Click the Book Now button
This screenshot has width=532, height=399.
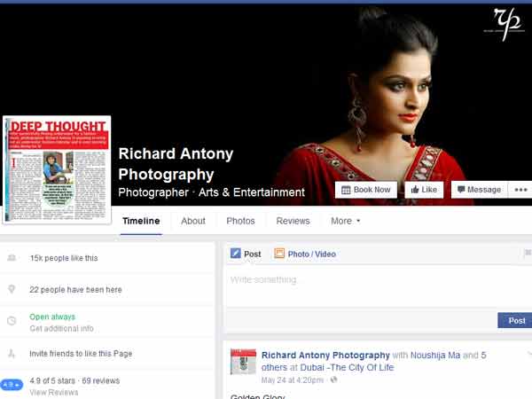click(365, 190)
